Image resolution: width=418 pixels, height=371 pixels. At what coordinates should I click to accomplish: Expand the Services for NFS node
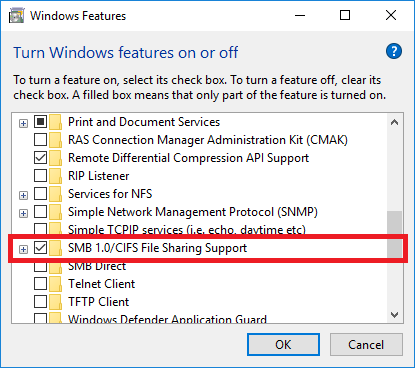point(23,195)
